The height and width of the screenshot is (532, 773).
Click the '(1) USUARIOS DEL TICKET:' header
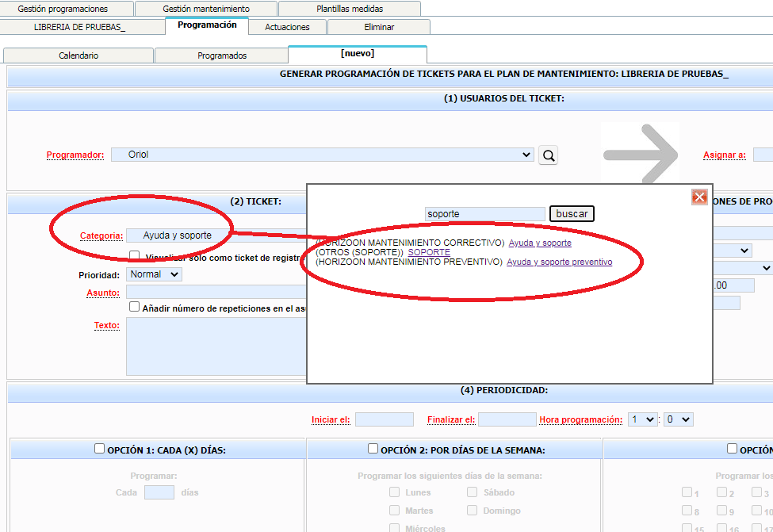click(503, 98)
